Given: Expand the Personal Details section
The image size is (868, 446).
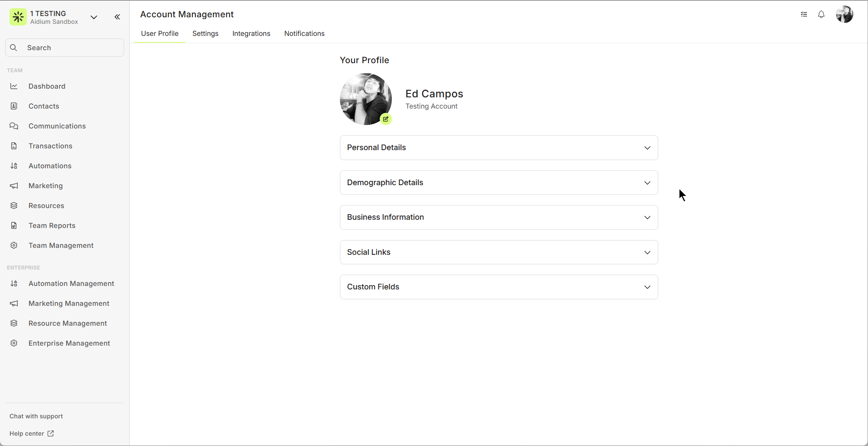Looking at the screenshot, I should click(x=499, y=148).
